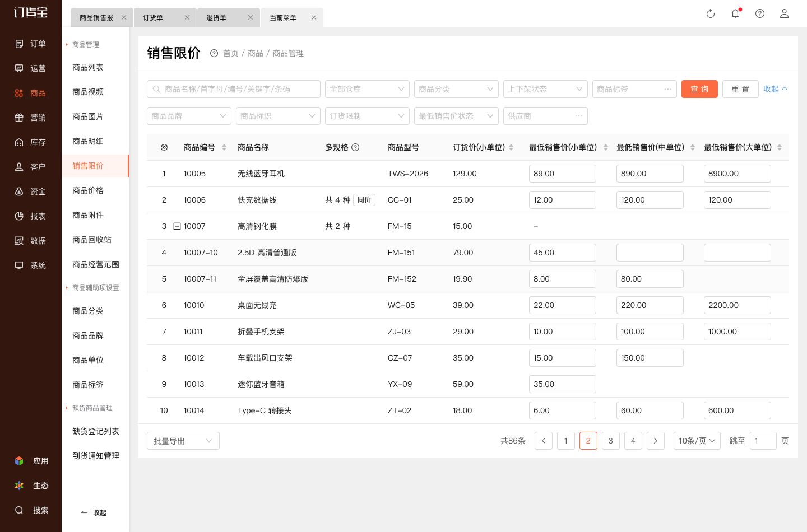
Task: Close the 订货单 tab
Action: (x=187, y=17)
